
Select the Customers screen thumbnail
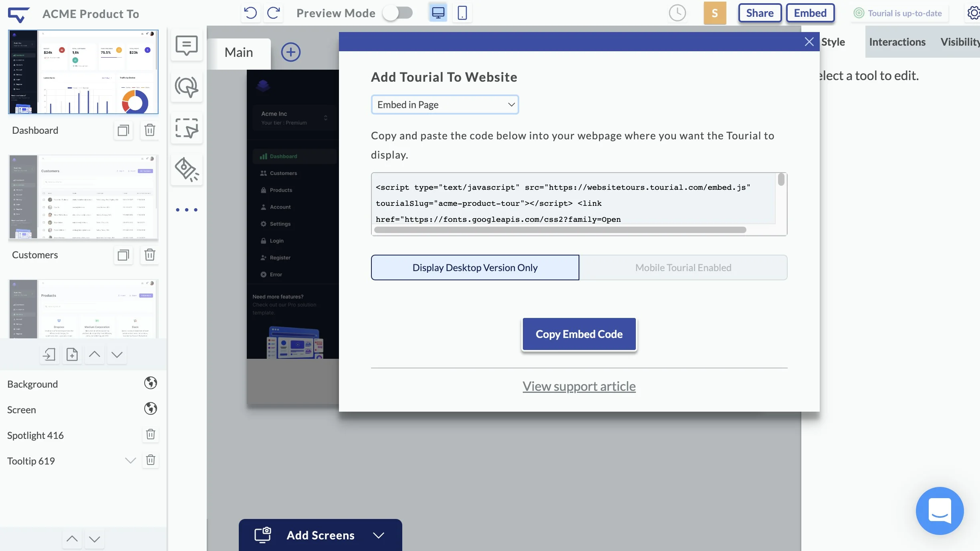click(x=83, y=197)
